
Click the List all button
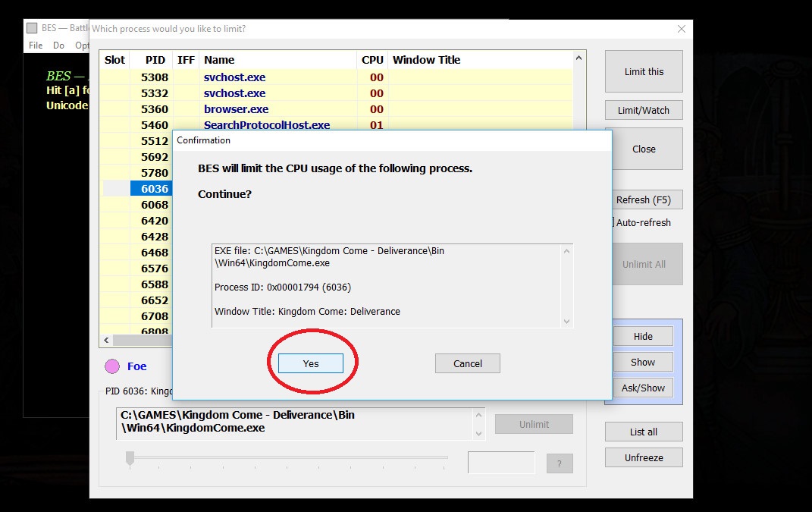tap(644, 432)
